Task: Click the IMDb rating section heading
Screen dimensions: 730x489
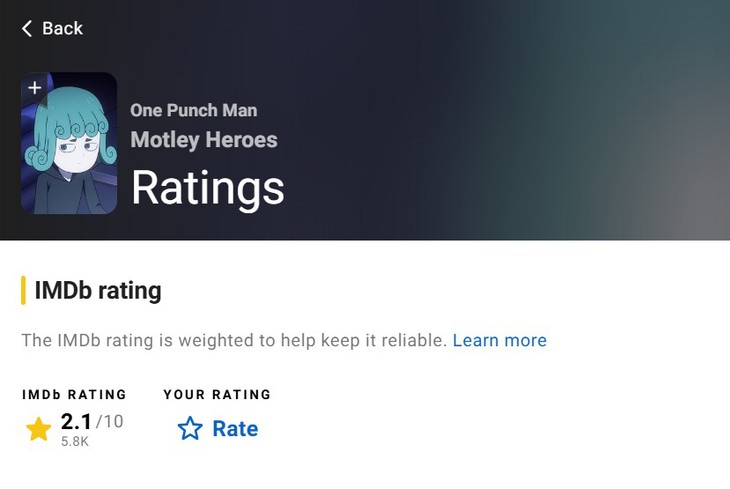Action: point(98,291)
